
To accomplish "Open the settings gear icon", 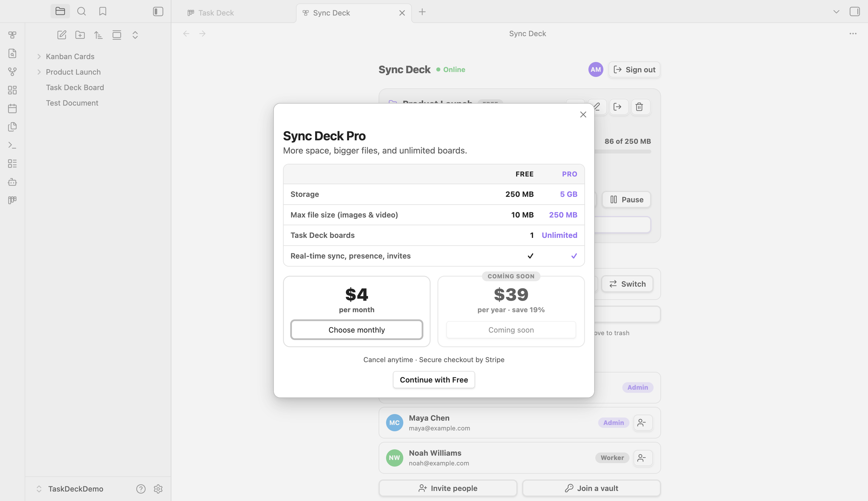I will [x=158, y=489].
